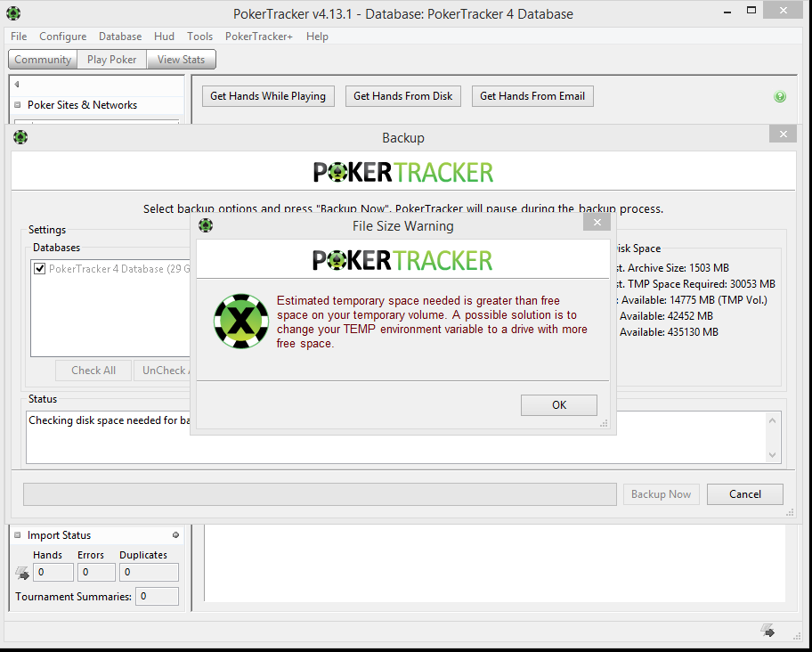Open the PokerTracker+ menu

click(258, 37)
